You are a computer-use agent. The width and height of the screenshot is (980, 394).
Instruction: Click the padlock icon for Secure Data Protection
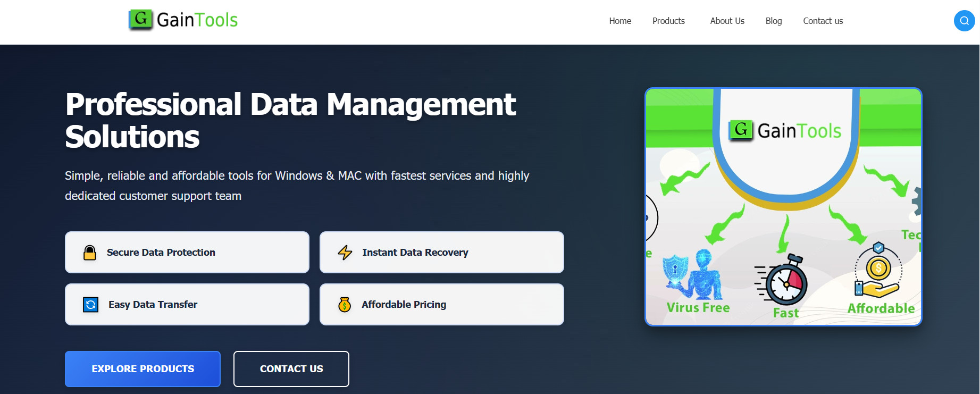90,253
